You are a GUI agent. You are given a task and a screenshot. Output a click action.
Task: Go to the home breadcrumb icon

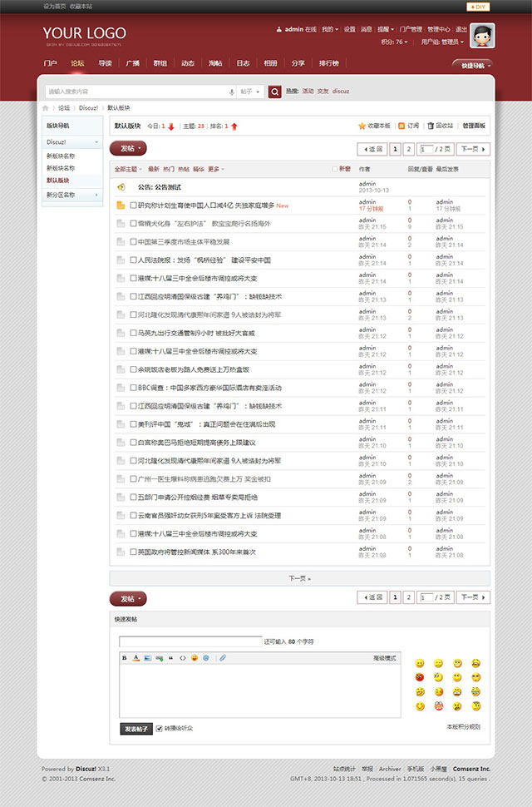pos(45,108)
